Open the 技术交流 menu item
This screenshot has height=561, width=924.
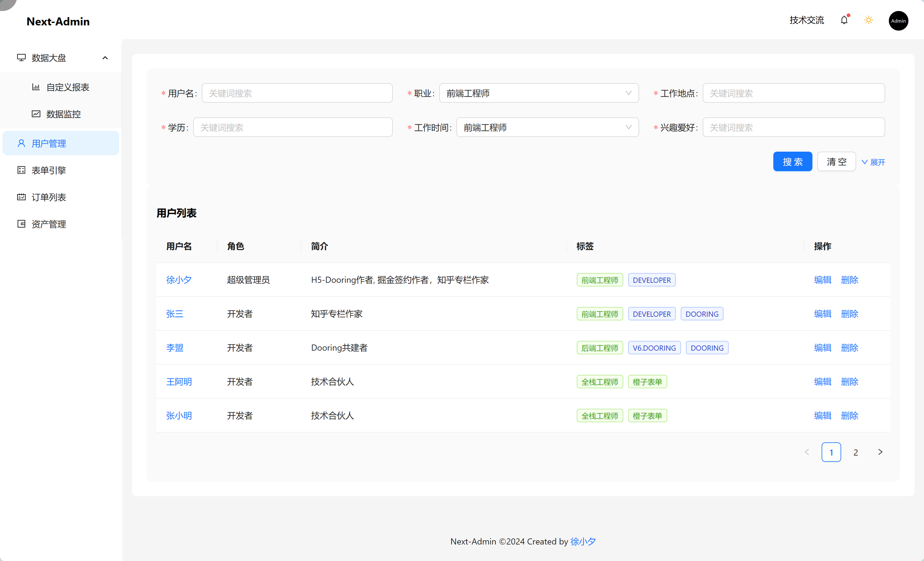[x=806, y=20]
